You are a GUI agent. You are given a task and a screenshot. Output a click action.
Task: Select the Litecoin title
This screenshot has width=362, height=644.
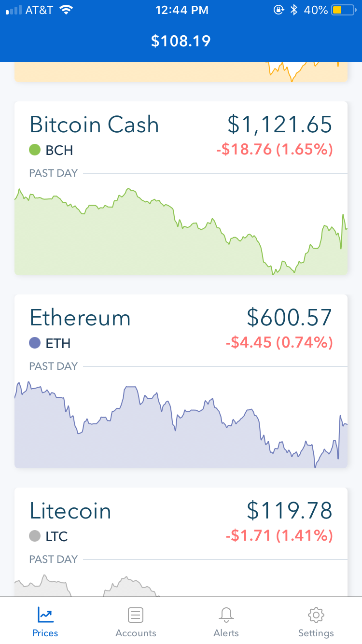click(70, 511)
